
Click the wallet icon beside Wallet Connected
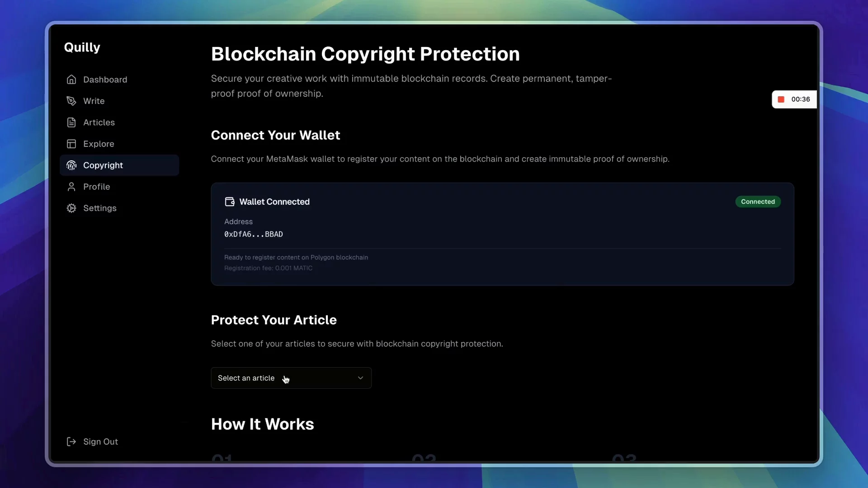coord(230,202)
